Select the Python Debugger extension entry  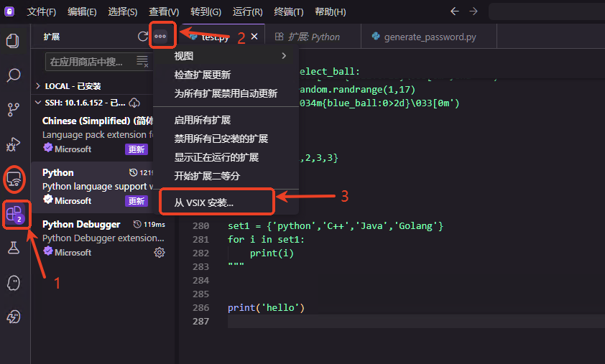[103, 238]
